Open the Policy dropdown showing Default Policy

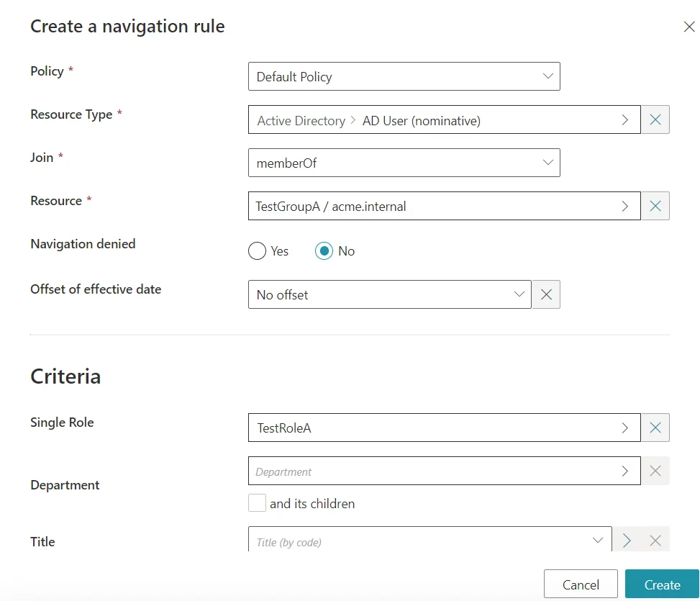pyautogui.click(x=404, y=76)
